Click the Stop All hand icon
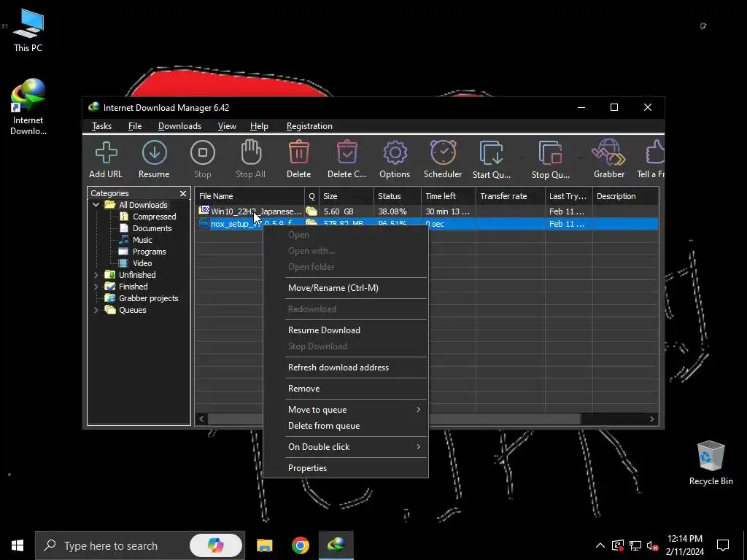Viewport: 747px width, 560px height. (x=251, y=152)
